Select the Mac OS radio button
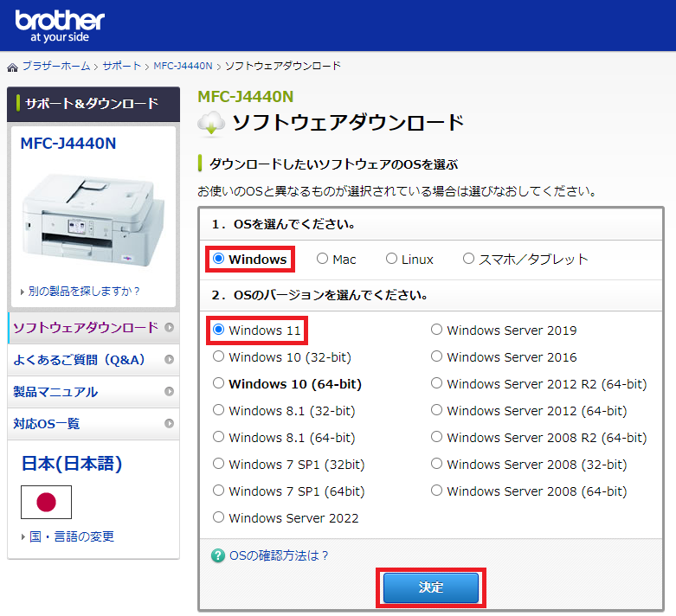The image size is (676, 616). (x=322, y=259)
